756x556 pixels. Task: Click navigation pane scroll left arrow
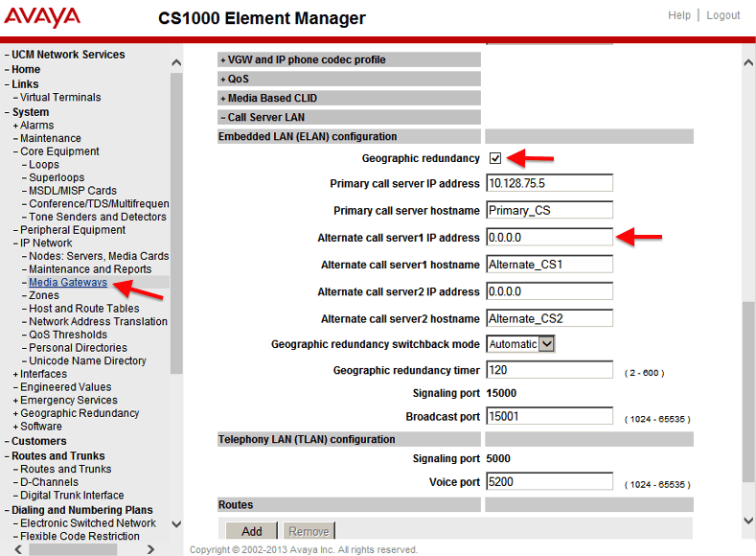click(18, 549)
